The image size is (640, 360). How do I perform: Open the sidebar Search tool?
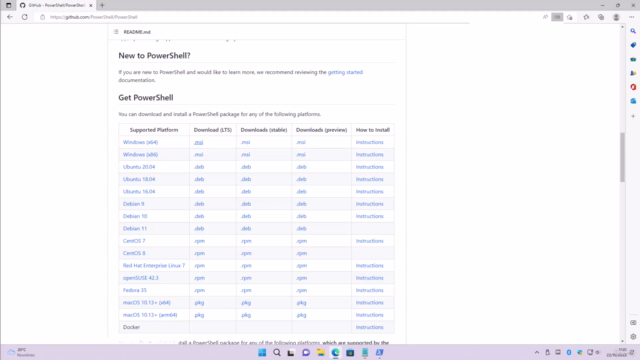633,31
